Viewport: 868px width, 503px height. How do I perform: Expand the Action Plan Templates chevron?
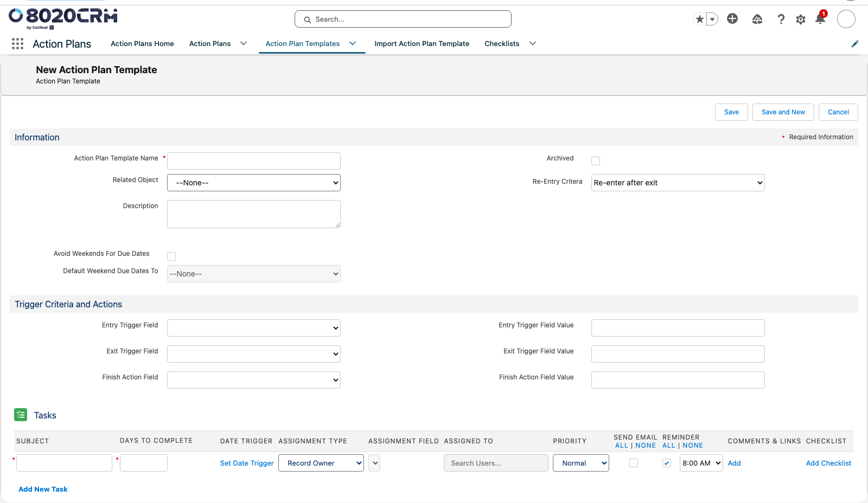click(353, 44)
